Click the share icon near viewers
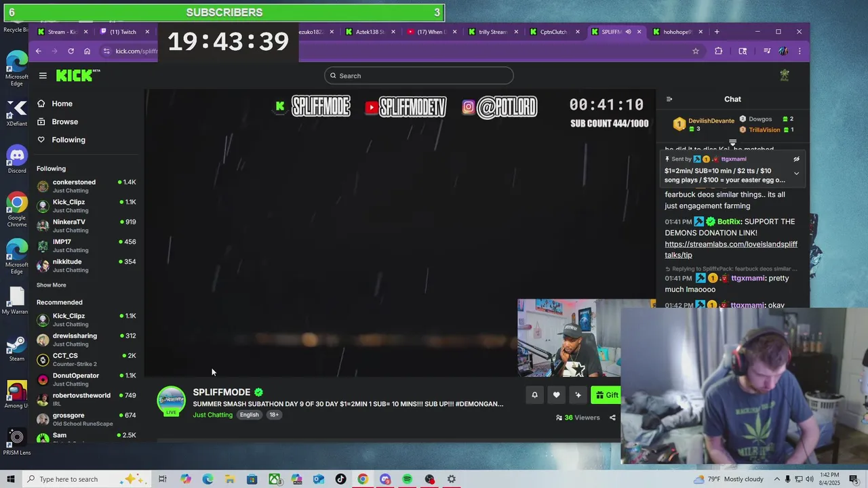Image resolution: width=868 pixels, height=488 pixels. pos(612,418)
